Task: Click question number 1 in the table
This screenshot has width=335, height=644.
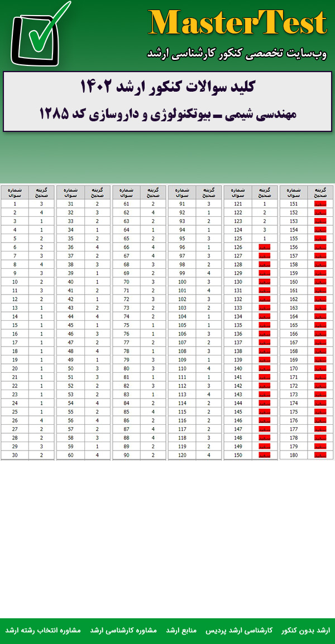Action: (15, 204)
